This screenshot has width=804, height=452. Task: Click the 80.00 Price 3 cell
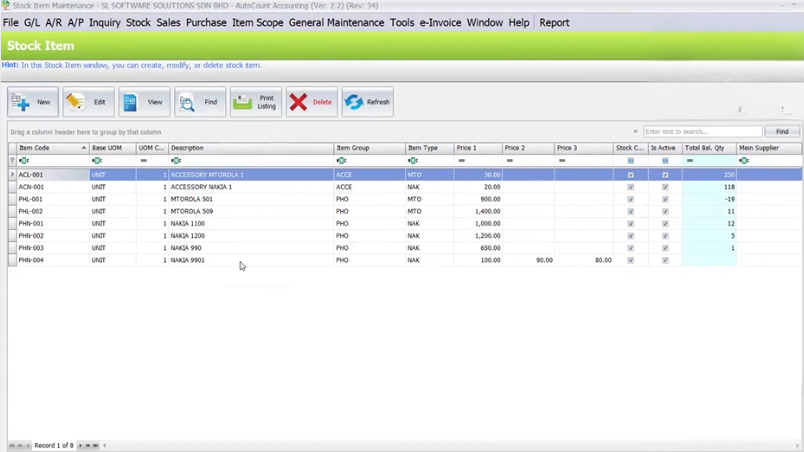point(584,260)
